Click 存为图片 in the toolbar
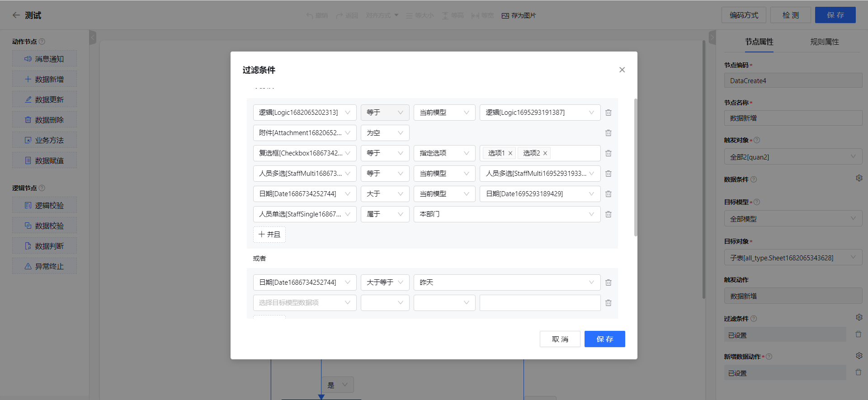 [519, 15]
